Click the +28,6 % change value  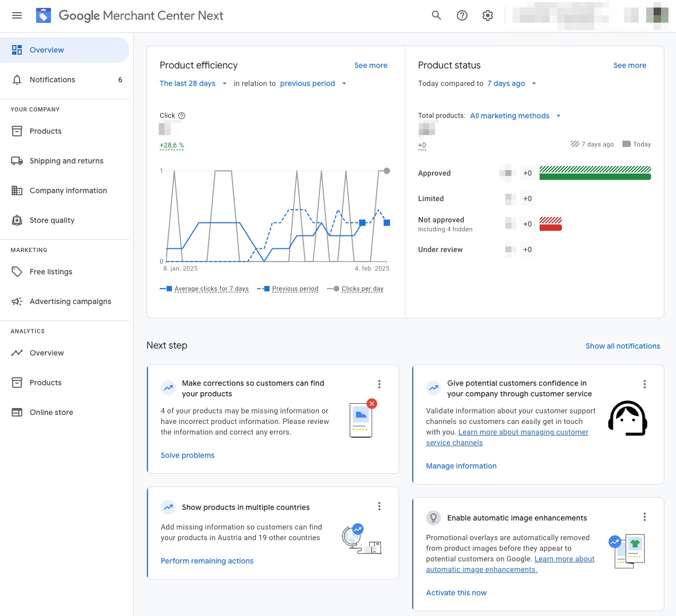[172, 145]
